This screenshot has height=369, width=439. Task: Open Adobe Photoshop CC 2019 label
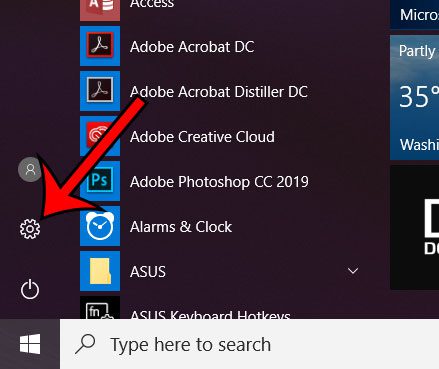(x=219, y=182)
